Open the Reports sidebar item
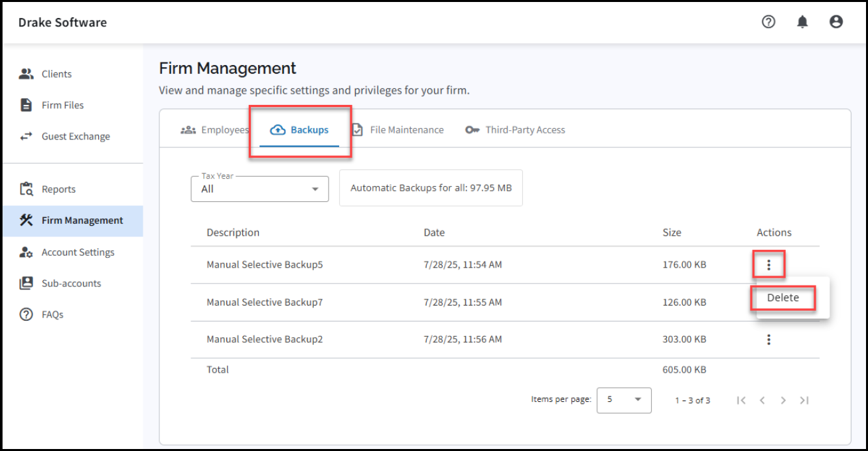The height and width of the screenshot is (451, 868). [58, 189]
